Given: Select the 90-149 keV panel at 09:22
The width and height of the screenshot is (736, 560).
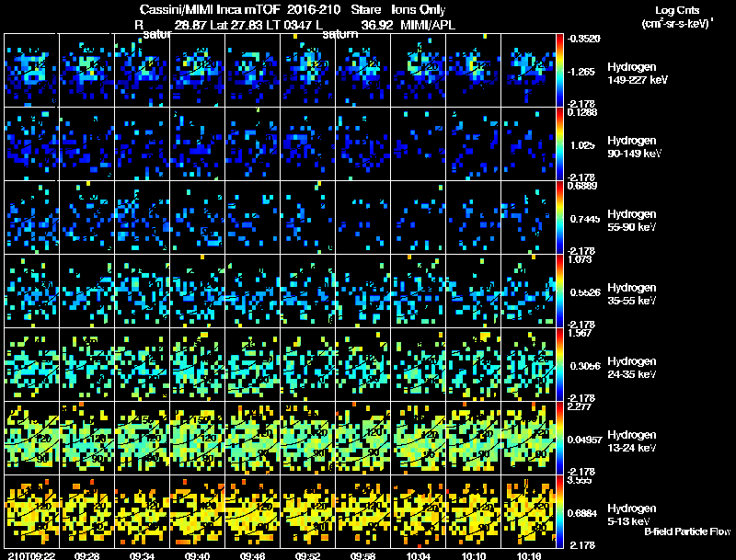Looking at the screenshot, I should coord(31,143).
